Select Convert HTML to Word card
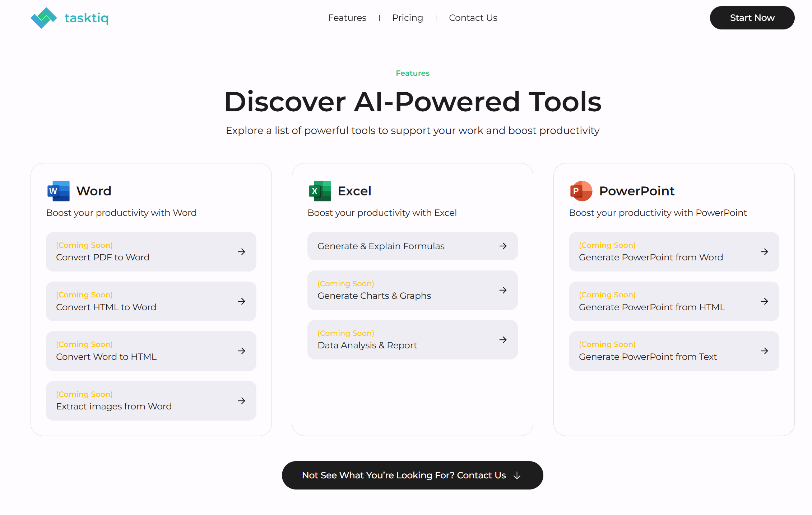The width and height of the screenshot is (812, 515). point(151,301)
